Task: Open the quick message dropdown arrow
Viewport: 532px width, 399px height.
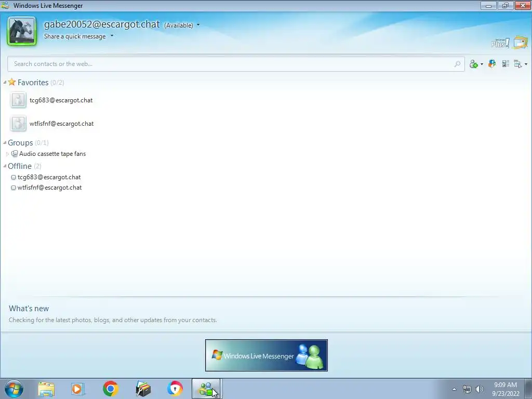Action: coord(112,36)
